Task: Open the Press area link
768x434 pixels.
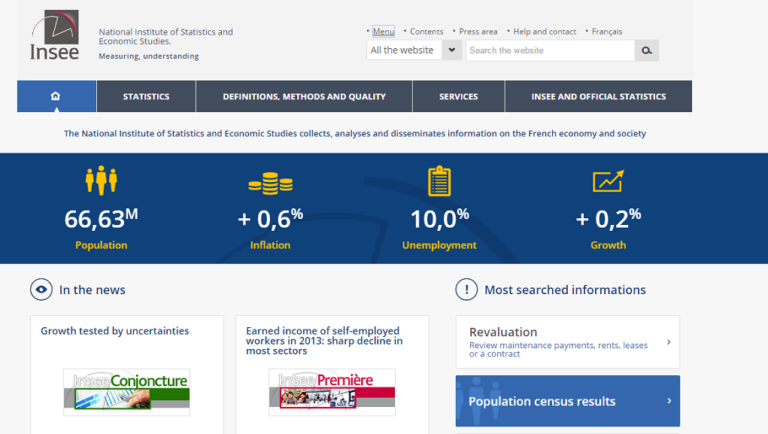Action: [x=478, y=31]
